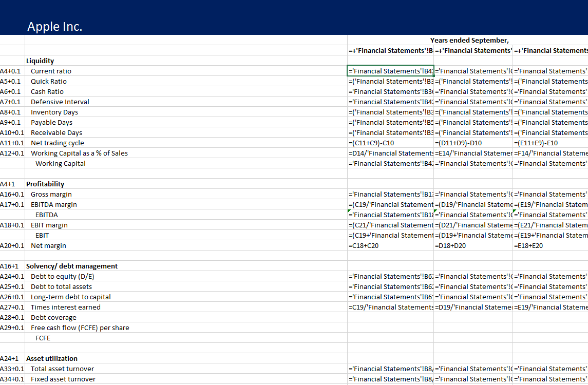Select cell with formula =(C11+C9)-C10
The height and width of the screenshot is (385, 588).
390,143
